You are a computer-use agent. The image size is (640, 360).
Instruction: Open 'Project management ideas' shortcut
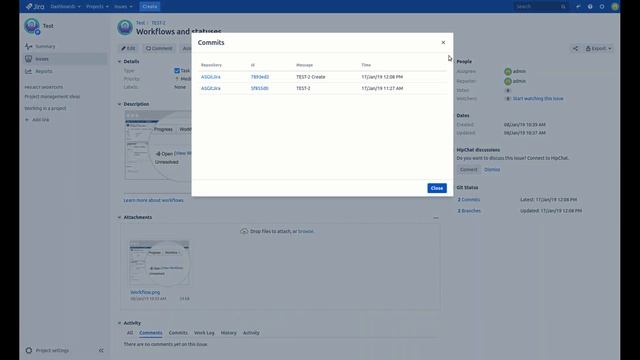coord(52,97)
